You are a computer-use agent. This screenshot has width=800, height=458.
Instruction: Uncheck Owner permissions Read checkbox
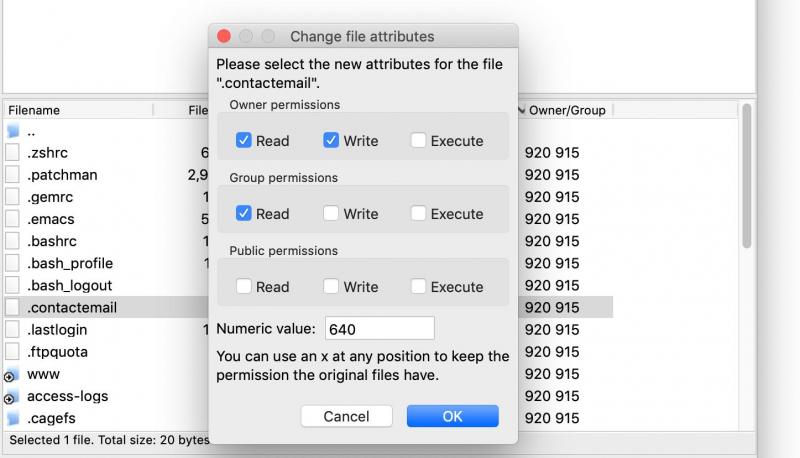243,141
